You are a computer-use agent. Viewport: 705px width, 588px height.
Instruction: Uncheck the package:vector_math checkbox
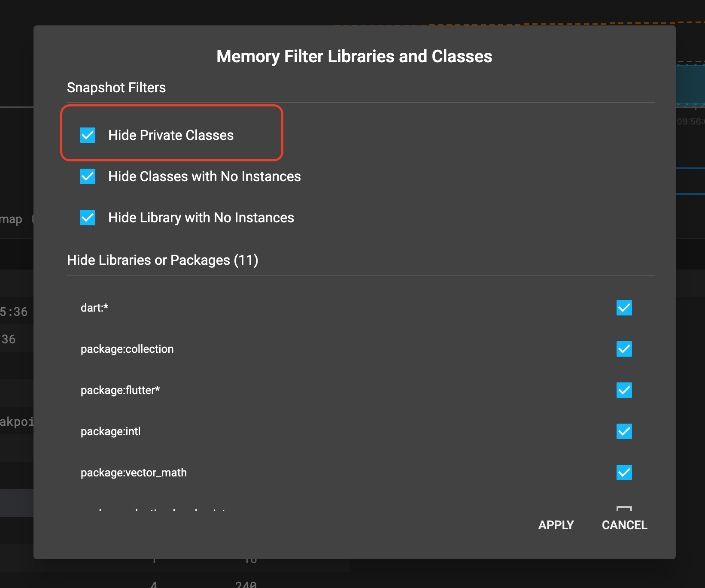click(624, 473)
